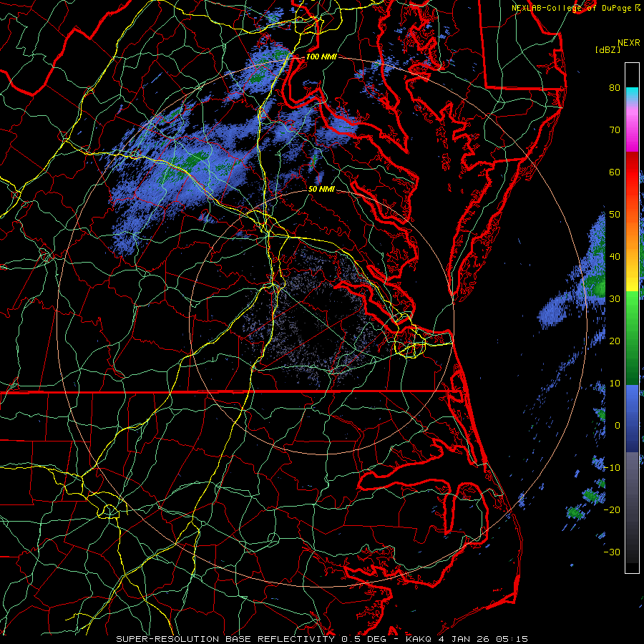Screen dimensions: 644x644
Task: Click the -30 dBZ scale value
Action: tap(613, 552)
